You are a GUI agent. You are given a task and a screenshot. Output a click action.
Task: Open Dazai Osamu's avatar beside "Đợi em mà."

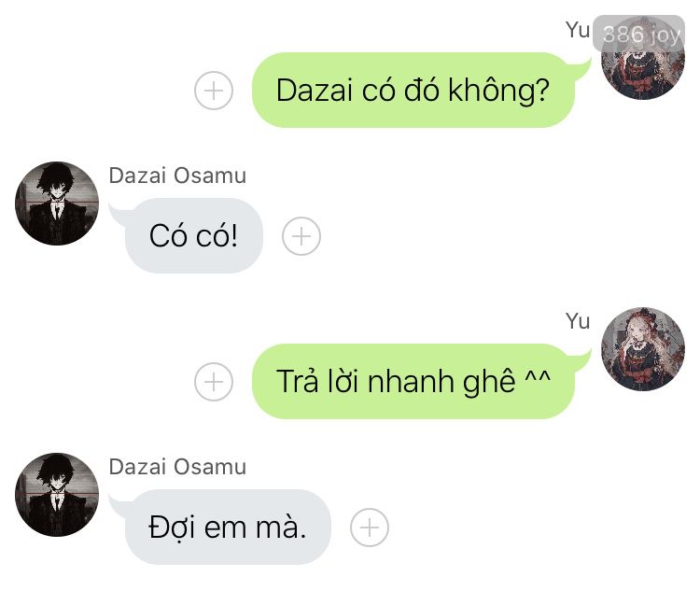coord(57,495)
